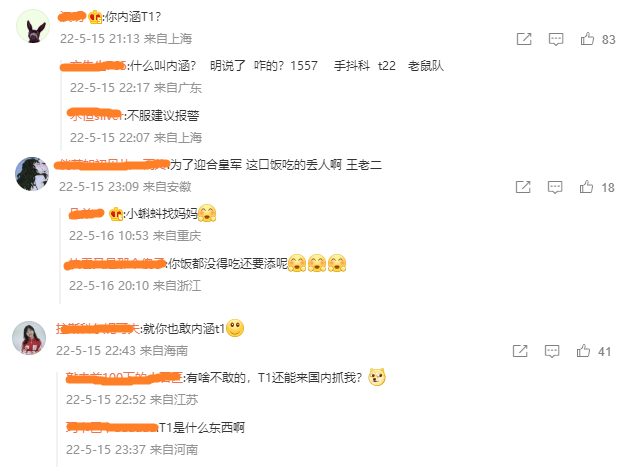Share the comment posted from 海南
This screenshot has width=639, height=473.
(520, 351)
